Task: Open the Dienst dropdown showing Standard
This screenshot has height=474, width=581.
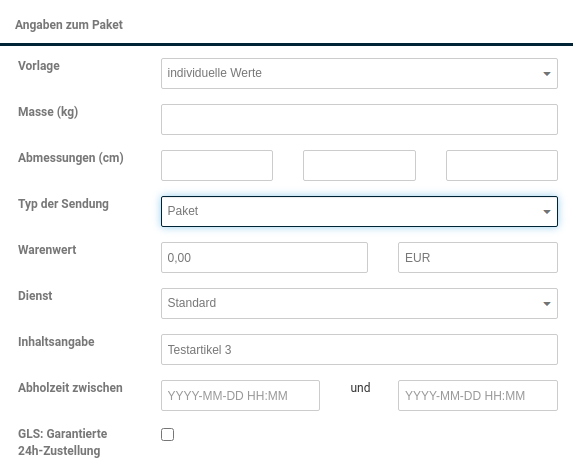Action: (x=359, y=304)
